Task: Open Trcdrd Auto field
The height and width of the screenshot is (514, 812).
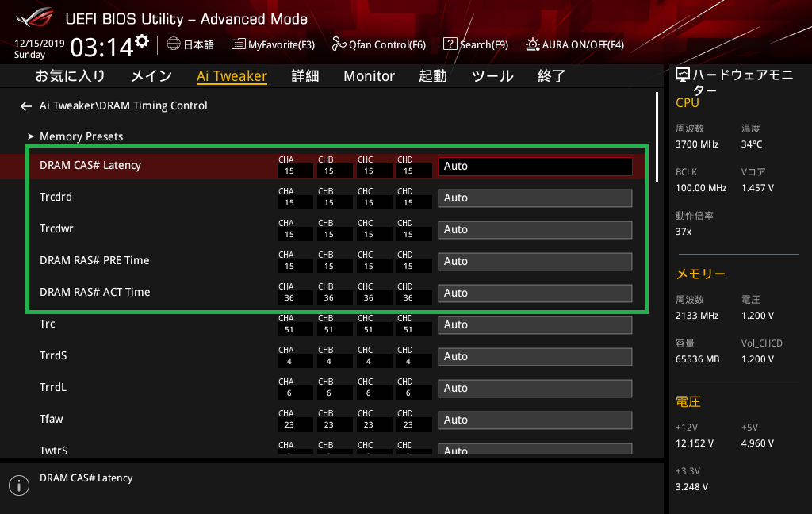Action: click(x=535, y=198)
